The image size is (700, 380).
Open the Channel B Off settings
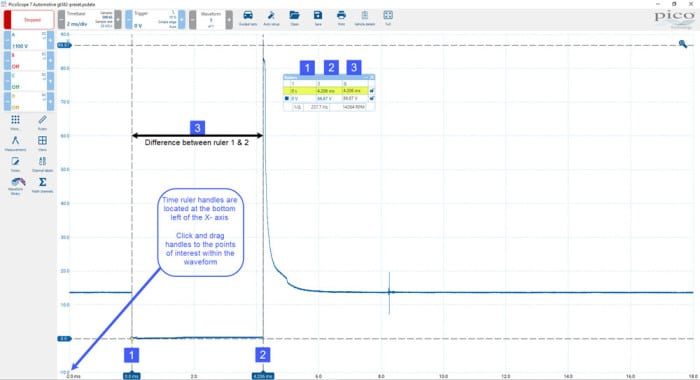[29, 61]
